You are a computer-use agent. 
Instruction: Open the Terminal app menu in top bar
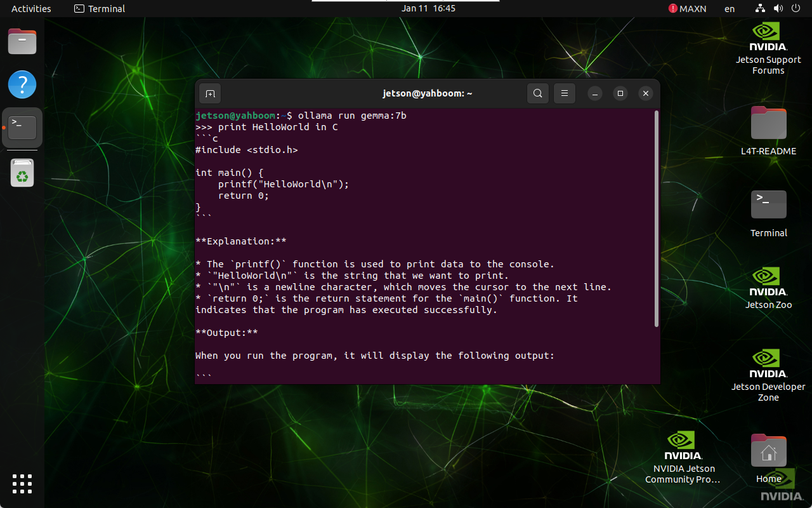(100, 8)
